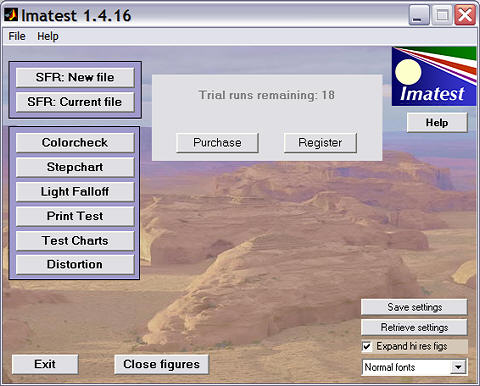Open the Help menu in menu bar
Image resolution: width=480 pixels, height=386 pixels.
(x=48, y=36)
